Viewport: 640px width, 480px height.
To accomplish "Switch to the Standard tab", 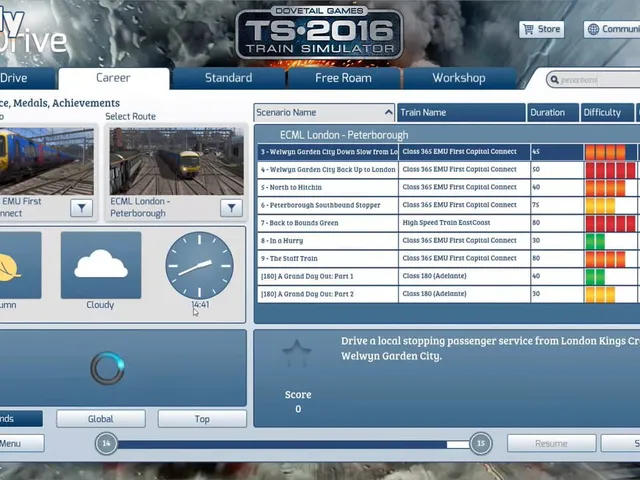I will click(x=228, y=78).
